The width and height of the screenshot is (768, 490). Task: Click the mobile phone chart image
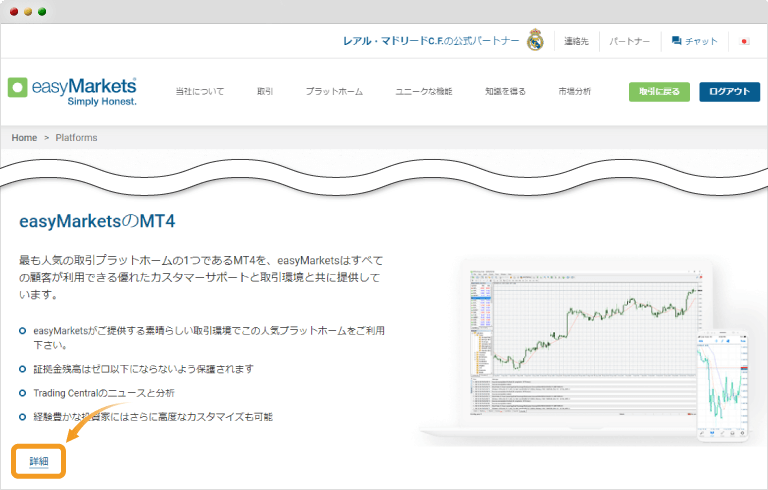coord(722,384)
